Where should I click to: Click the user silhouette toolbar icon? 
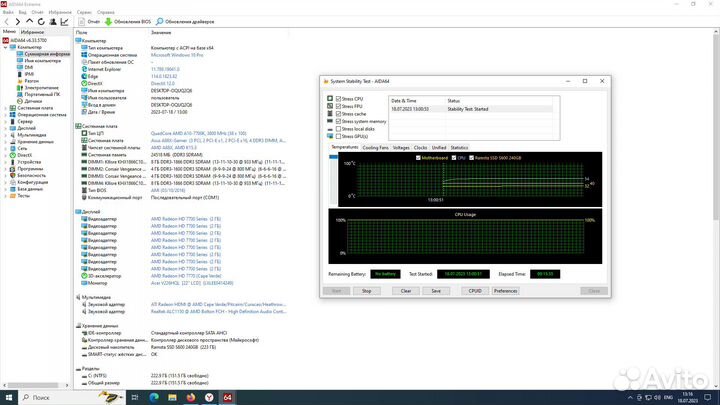[53, 22]
